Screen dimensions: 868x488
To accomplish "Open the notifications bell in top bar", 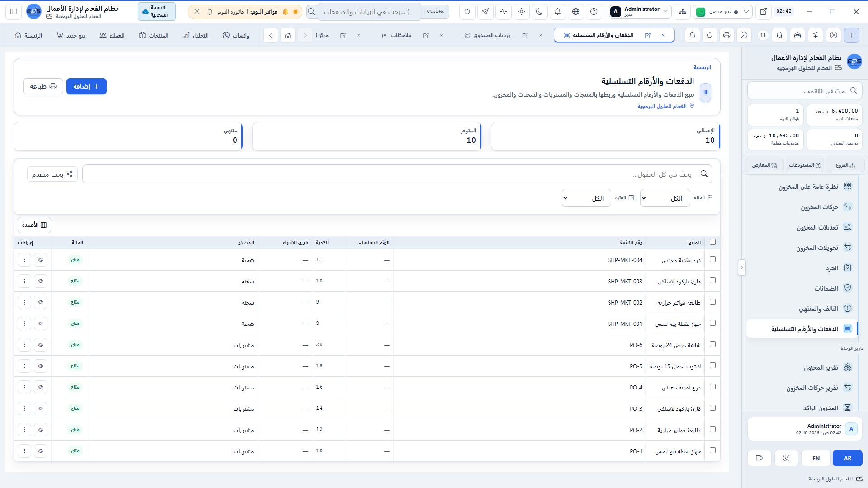I will (x=557, y=12).
